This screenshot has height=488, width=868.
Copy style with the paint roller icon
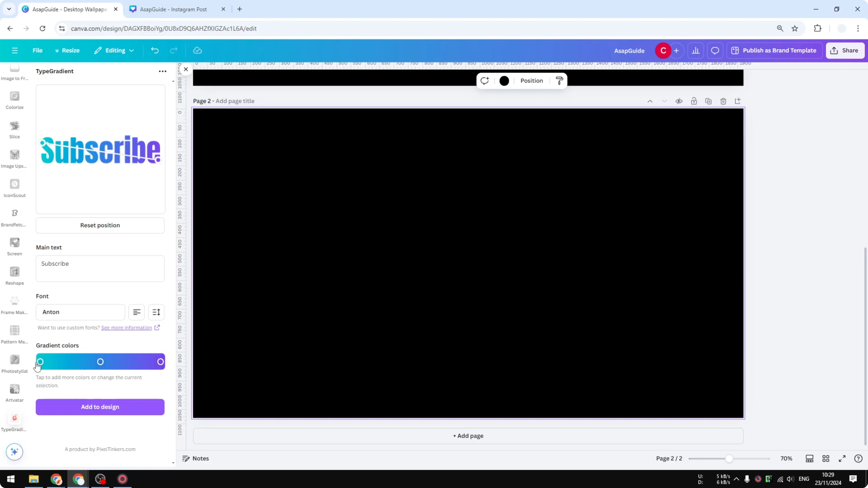click(559, 80)
